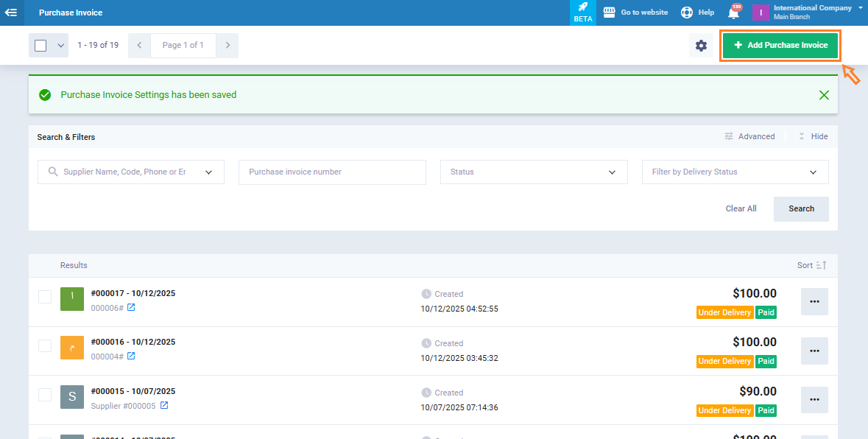Open the notifications bell
The image size is (868, 439).
(x=733, y=13)
